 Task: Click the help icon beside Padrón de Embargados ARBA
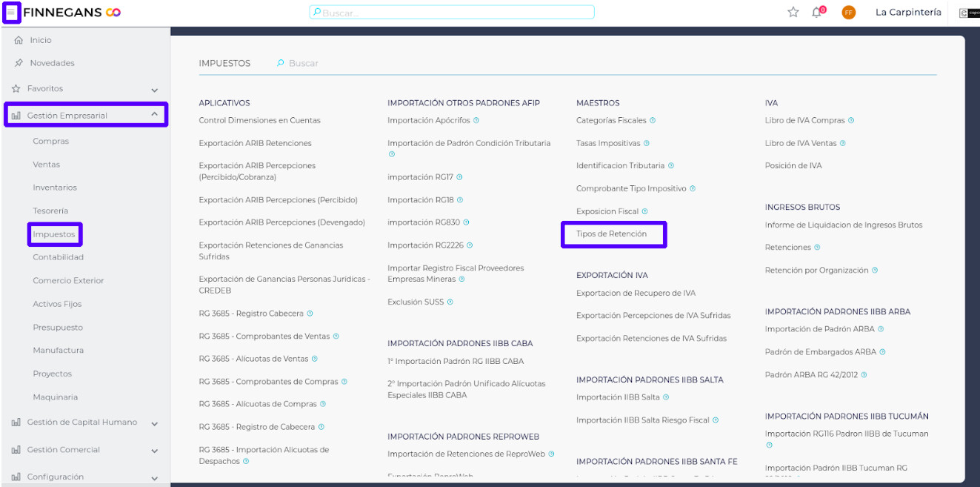tap(882, 352)
